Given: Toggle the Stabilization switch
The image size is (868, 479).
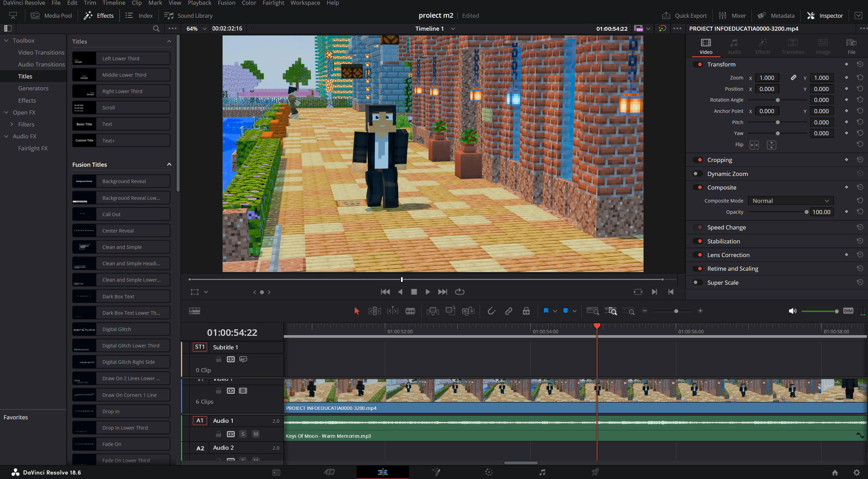Looking at the screenshot, I should click(698, 241).
